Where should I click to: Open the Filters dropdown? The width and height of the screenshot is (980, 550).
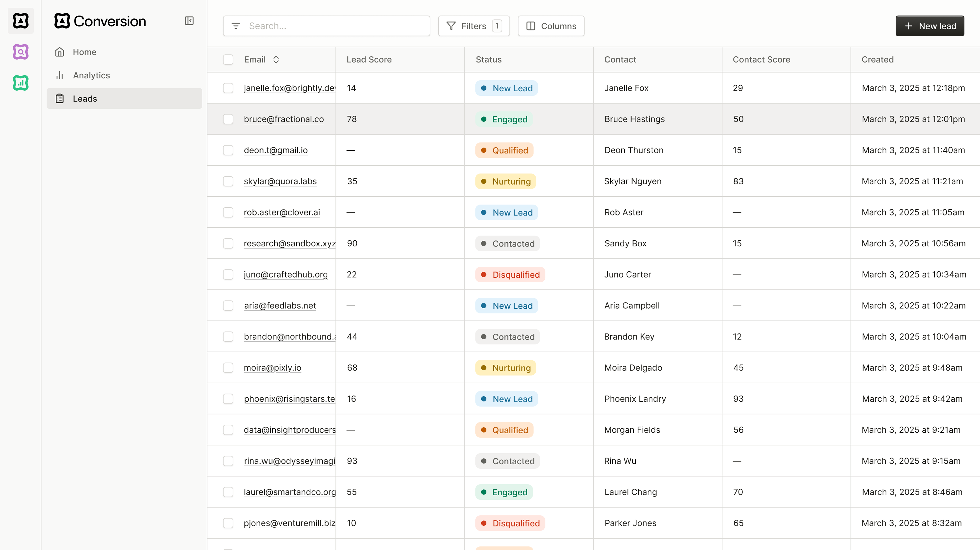[474, 26]
